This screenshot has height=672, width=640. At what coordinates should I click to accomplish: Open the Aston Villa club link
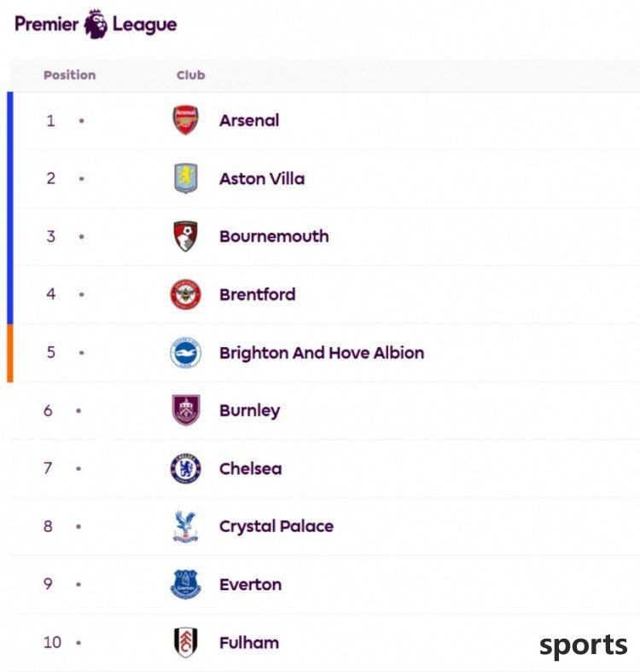[x=262, y=179]
